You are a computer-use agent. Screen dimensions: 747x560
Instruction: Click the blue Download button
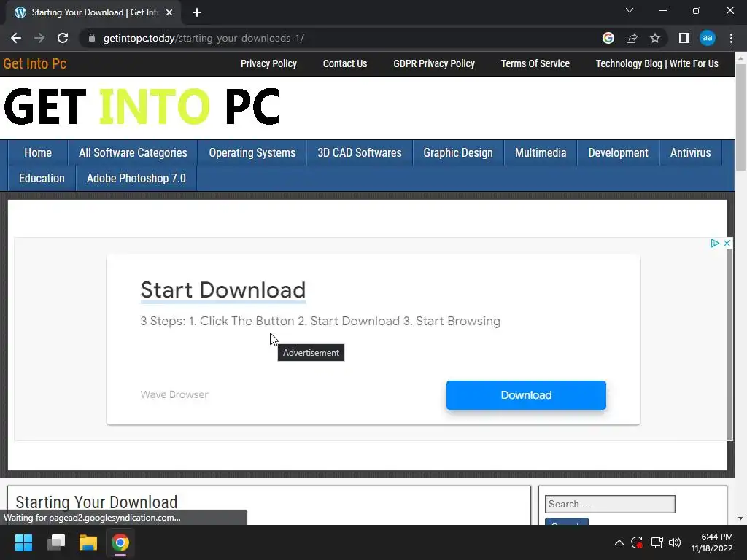(526, 395)
